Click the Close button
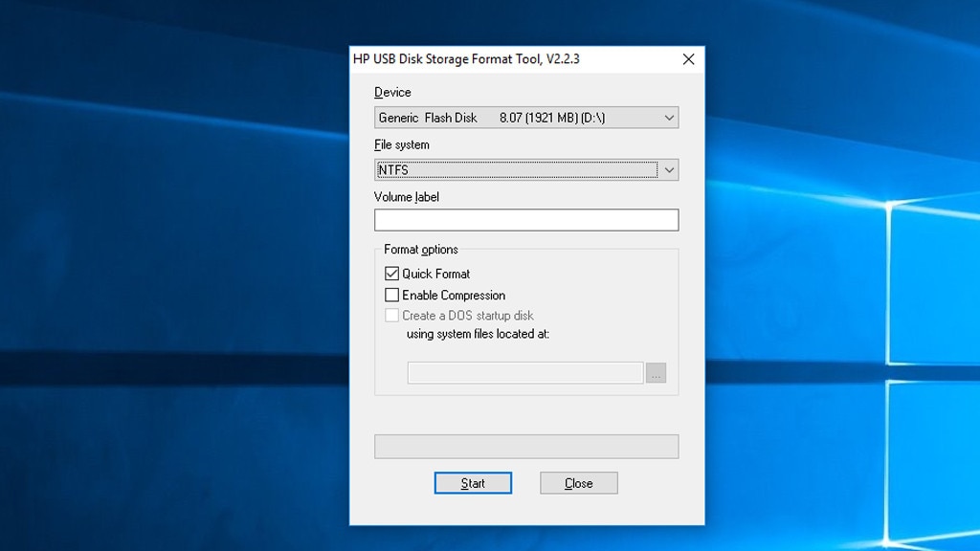 (x=579, y=483)
